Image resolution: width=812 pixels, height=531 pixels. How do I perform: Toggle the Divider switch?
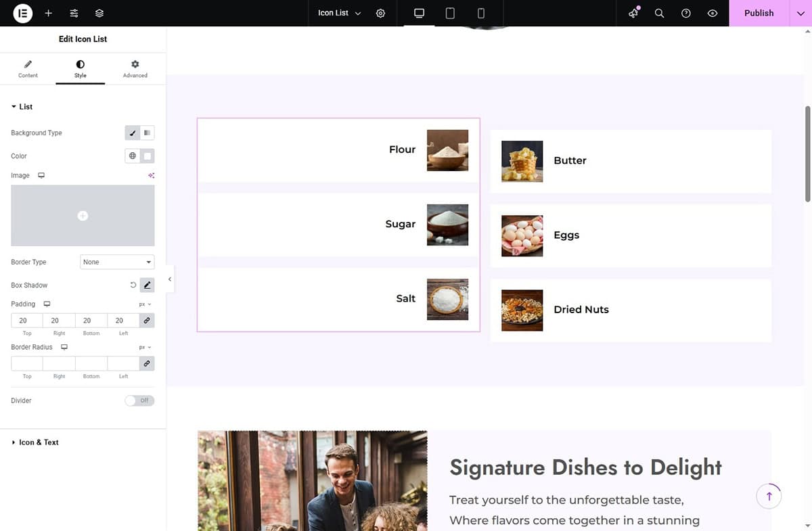tap(139, 400)
